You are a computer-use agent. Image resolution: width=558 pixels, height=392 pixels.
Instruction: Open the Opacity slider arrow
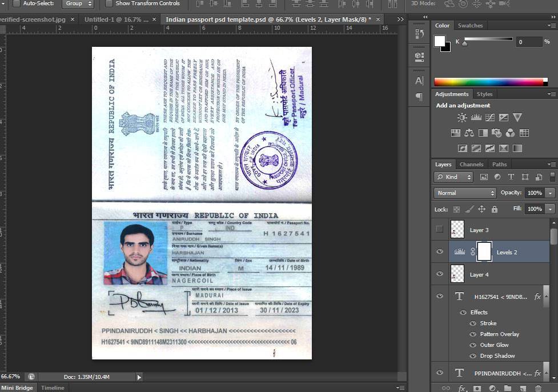(550, 193)
